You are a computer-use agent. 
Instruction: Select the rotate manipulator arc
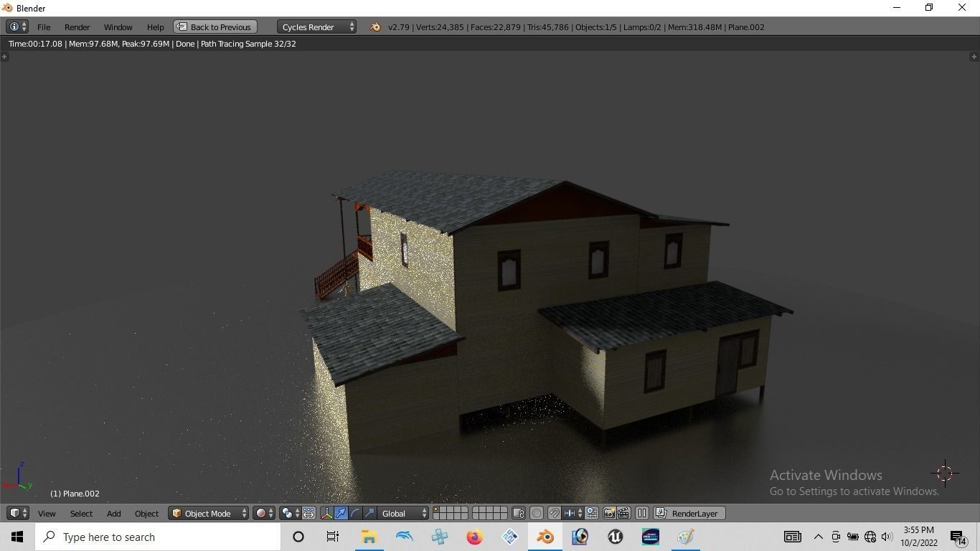point(356,513)
